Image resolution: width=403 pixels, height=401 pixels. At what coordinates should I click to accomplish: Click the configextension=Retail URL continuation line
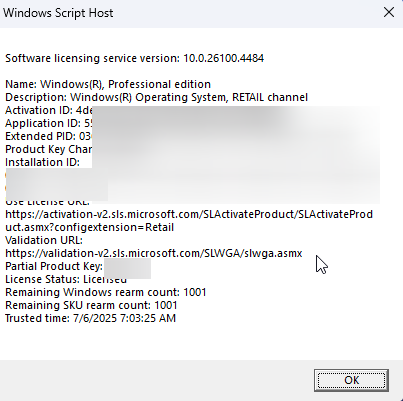[x=89, y=227]
